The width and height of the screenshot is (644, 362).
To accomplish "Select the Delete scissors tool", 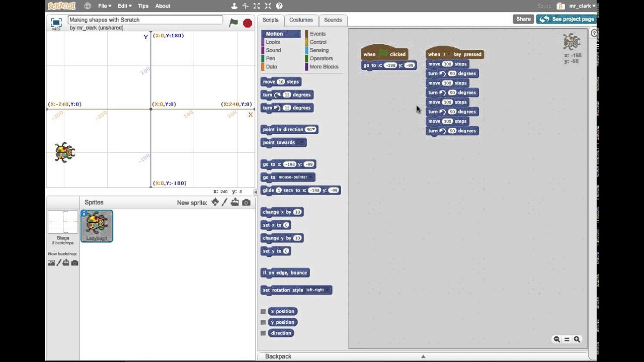I will pos(246,6).
